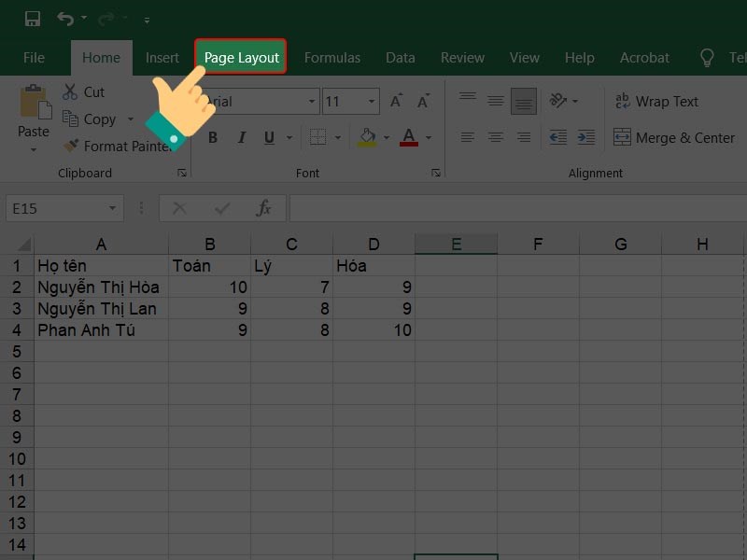
Task: Click the Orientation text angle icon
Action: (557, 101)
